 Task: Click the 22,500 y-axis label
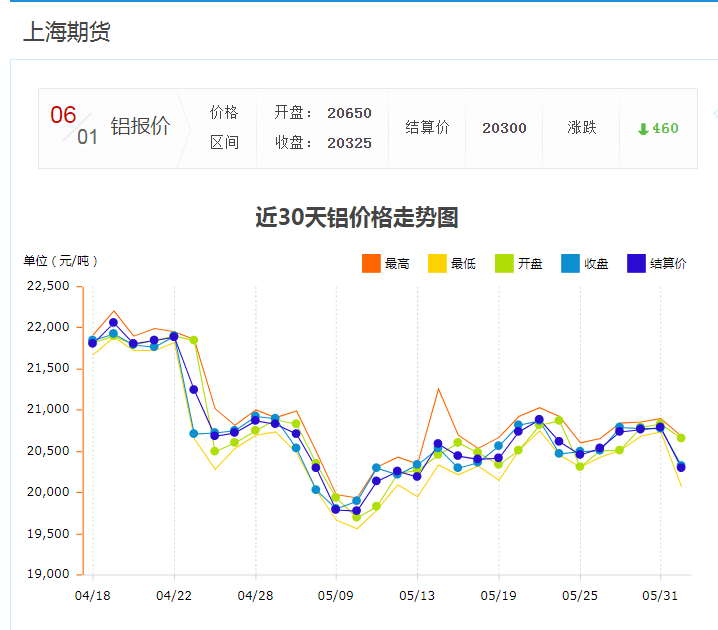tap(47, 286)
